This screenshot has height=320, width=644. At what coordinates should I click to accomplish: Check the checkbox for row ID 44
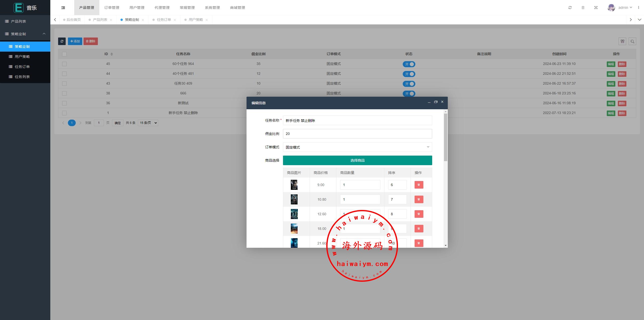click(x=64, y=74)
